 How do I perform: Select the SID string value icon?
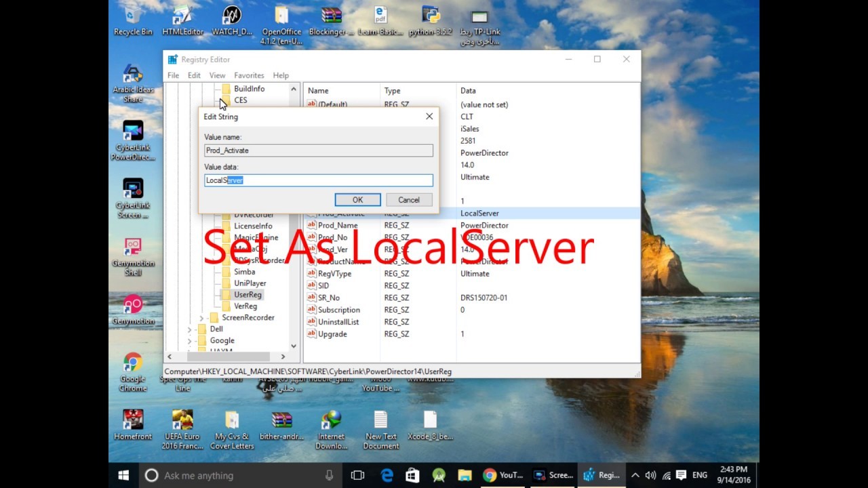312,286
